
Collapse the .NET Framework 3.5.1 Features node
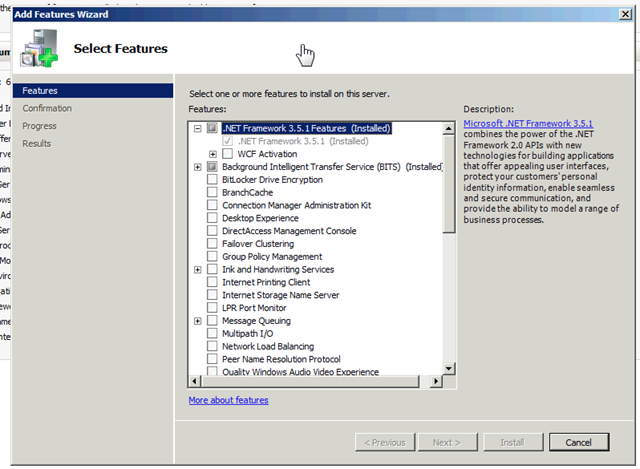198,129
